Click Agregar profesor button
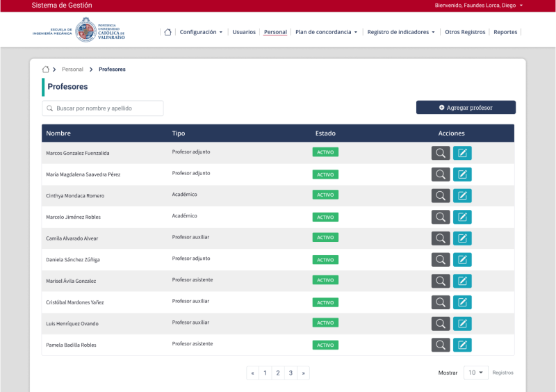The width and height of the screenshot is (556, 392). (x=466, y=108)
